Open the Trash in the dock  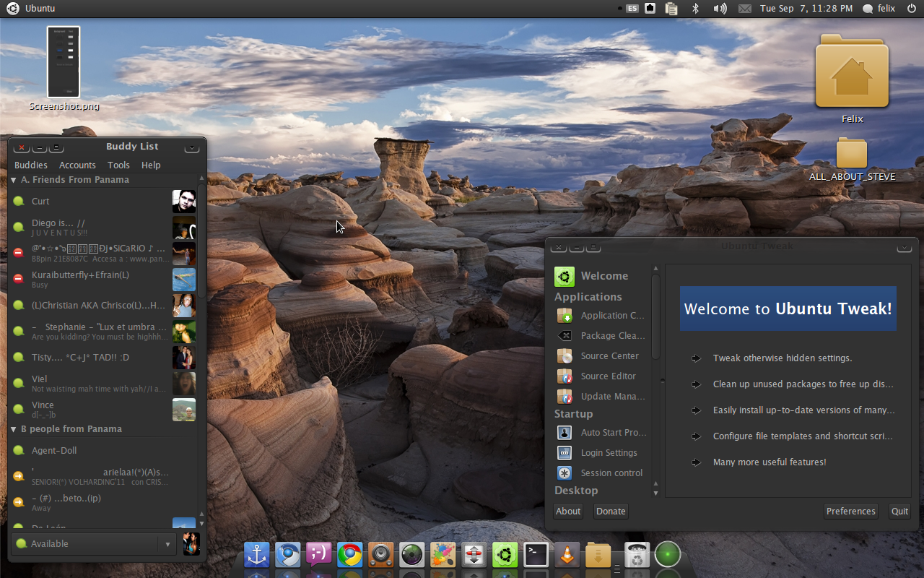click(637, 555)
